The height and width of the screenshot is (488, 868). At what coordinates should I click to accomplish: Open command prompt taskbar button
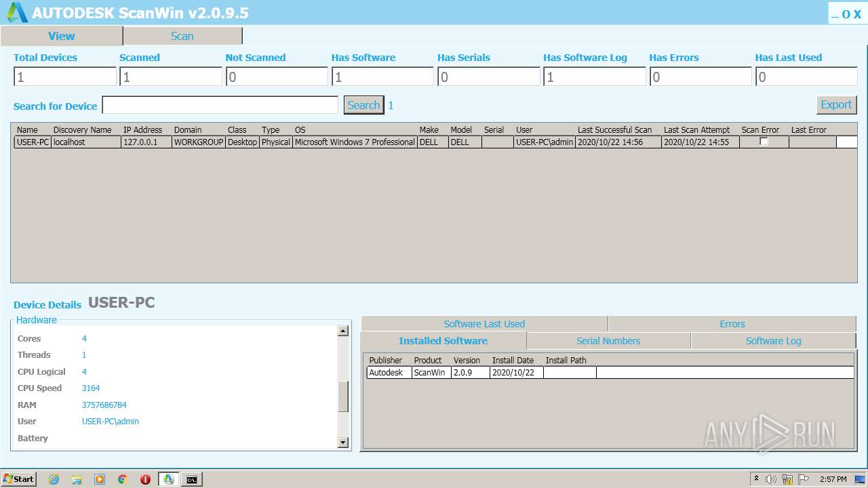pos(192,479)
